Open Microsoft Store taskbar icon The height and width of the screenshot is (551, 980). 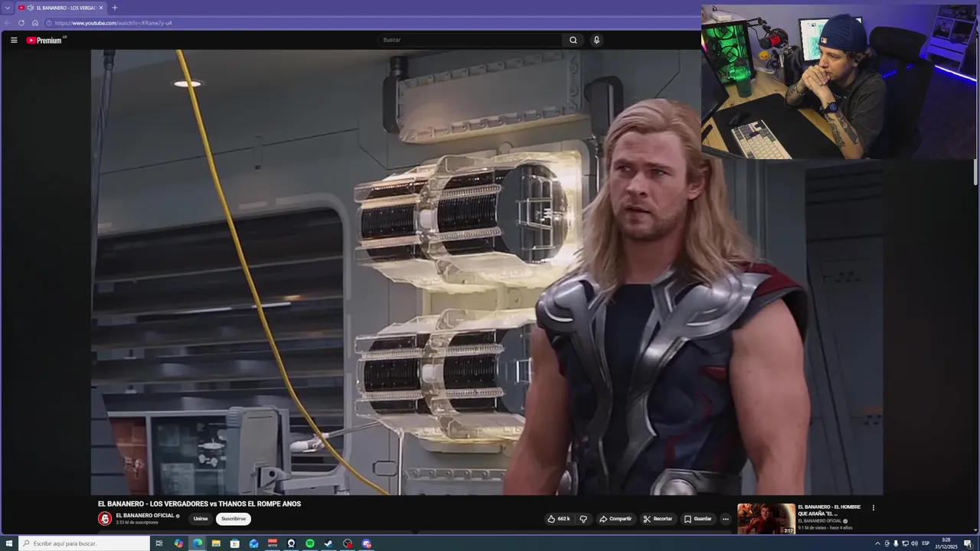235,543
